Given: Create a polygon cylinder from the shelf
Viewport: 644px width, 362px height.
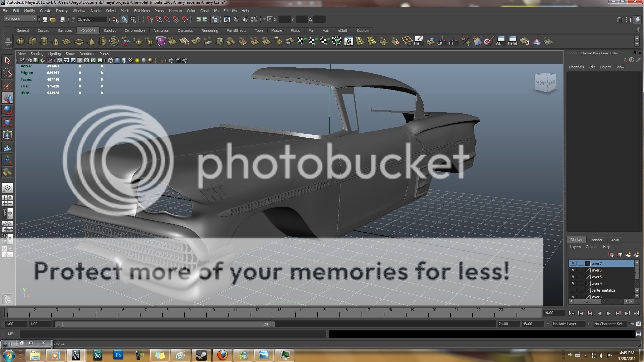Looking at the screenshot, I should click(44, 41).
